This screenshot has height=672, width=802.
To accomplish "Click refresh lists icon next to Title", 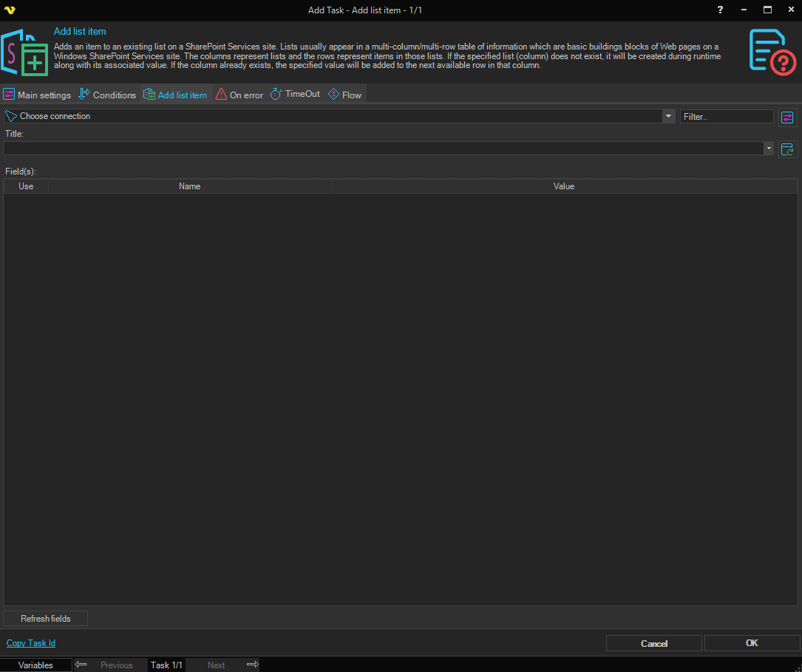I will point(787,149).
